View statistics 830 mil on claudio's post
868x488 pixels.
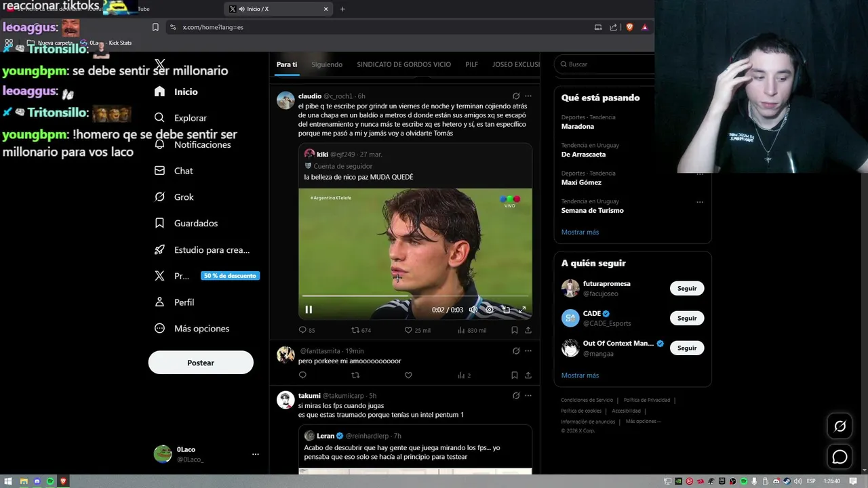[x=472, y=330]
